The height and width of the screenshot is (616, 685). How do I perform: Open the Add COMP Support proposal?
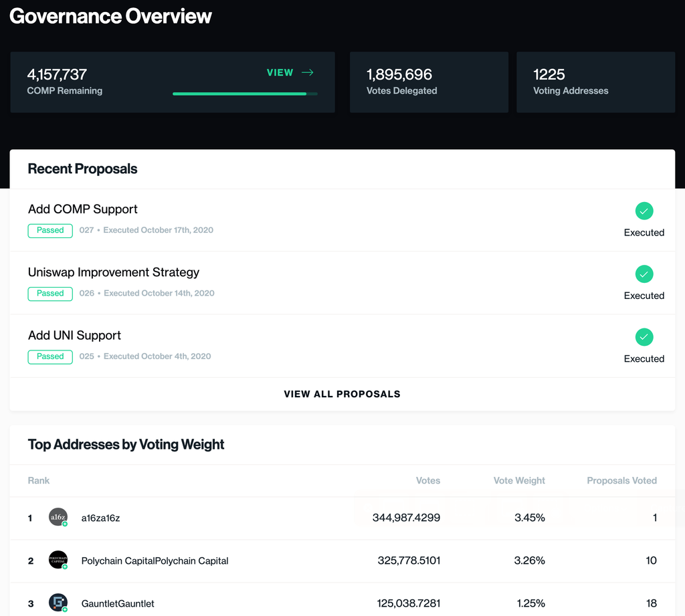[82, 209]
